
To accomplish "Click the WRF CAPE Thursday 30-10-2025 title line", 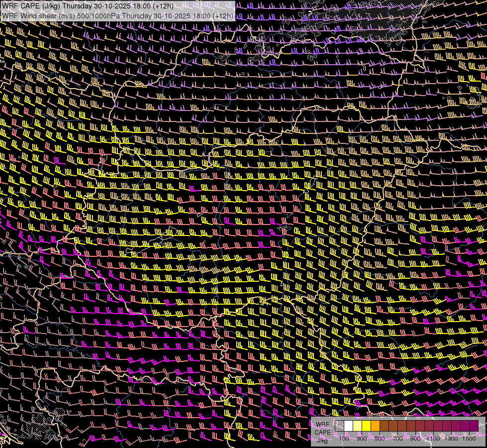I will pyautogui.click(x=88, y=6).
